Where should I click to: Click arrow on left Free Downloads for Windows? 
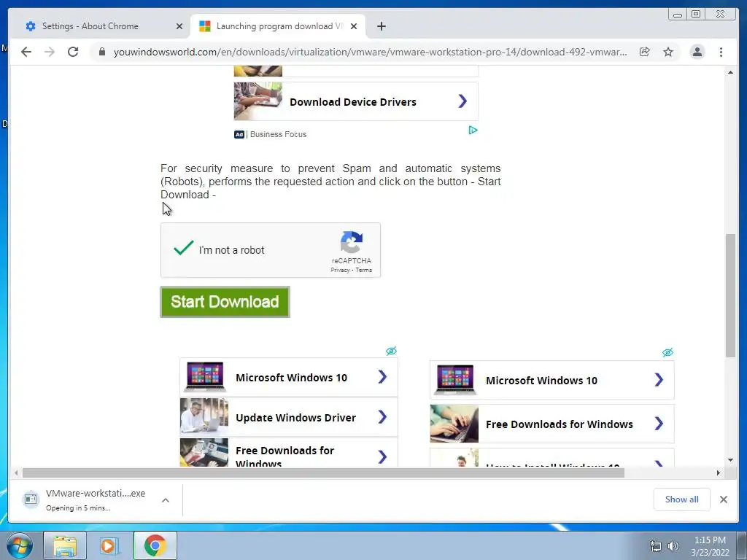(382, 457)
